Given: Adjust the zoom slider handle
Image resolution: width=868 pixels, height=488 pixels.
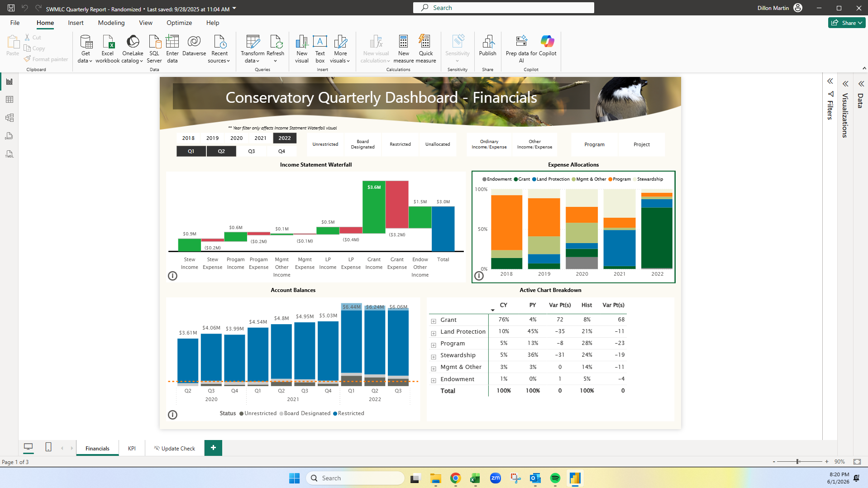Looking at the screenshot, I should 798,462.
